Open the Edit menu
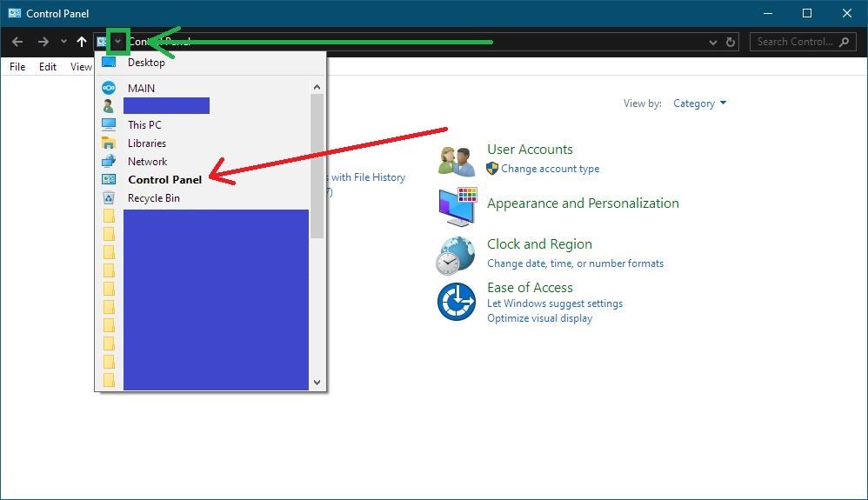The image size is (868, 500). [48, 66]
